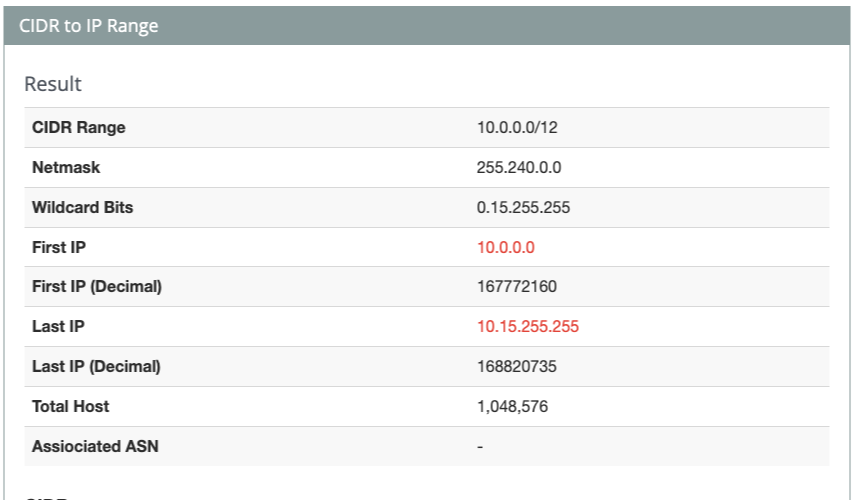The image size is (853, 500).
Task: Click the First IP (Decimal) label
Action: 97,287
